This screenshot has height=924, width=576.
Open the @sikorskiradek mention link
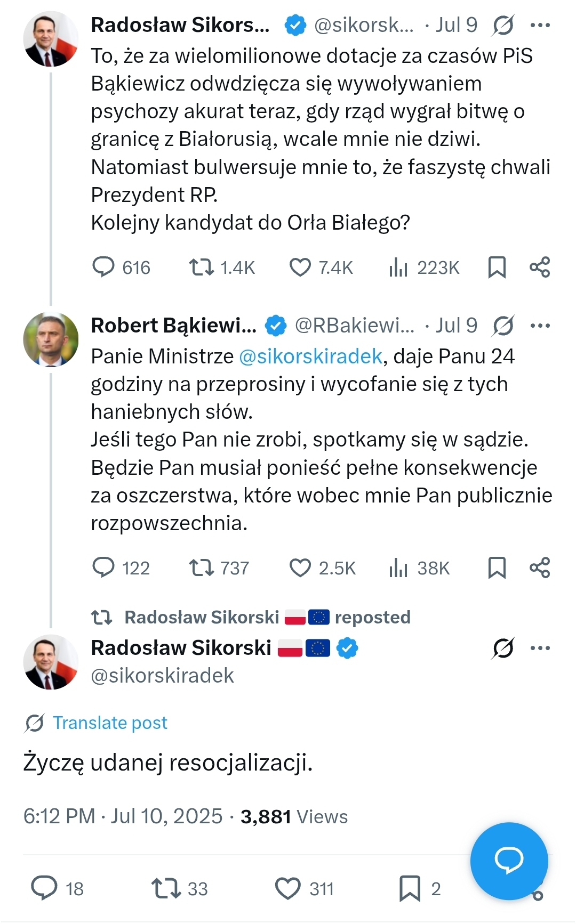click(x=310, y=356)
